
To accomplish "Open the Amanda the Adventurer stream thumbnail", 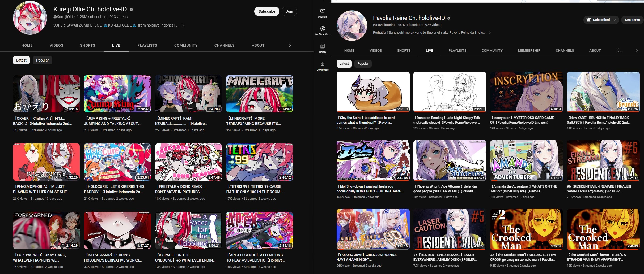I will point(526,160).
